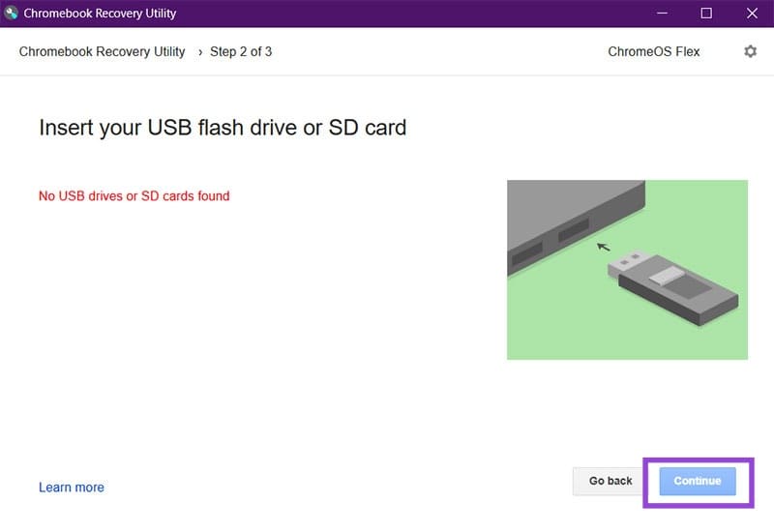Open the Learn more link
The image size is (774, 532).
click(72, 488)
